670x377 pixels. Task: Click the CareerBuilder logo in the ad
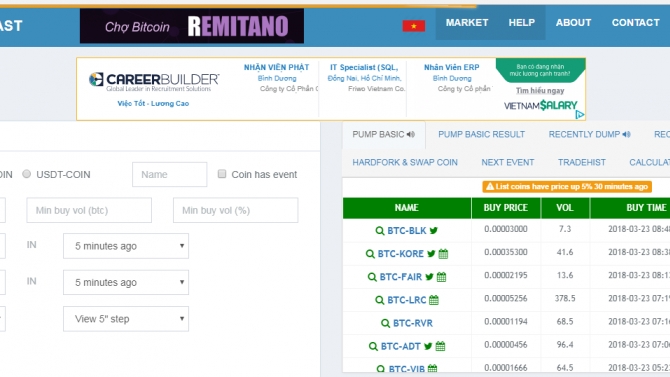click(154, 81)
